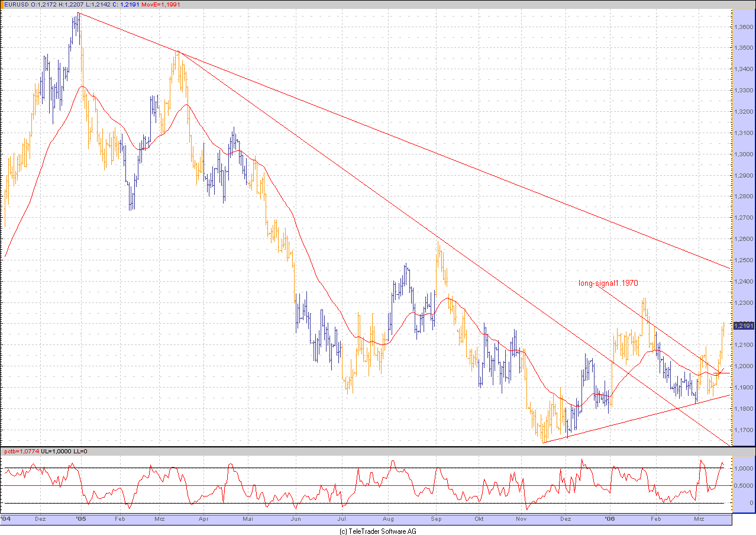Select the long-signal1.1970 annotation text
Screen dimensions: 756x535
(x=608, y=283)
